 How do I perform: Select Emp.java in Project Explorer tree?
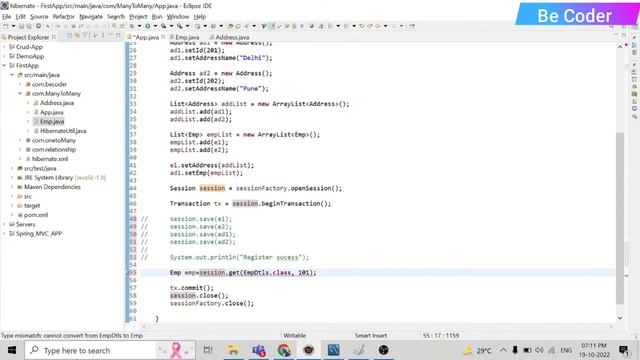52,122
